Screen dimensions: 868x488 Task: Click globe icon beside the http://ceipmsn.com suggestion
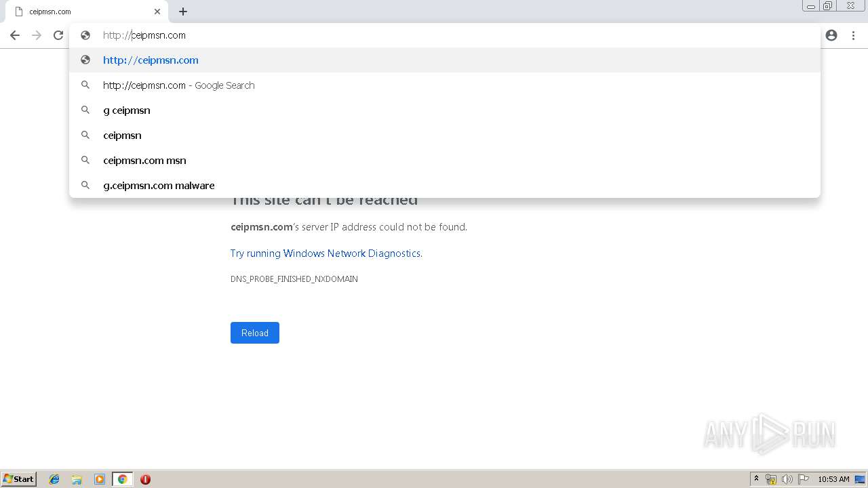pyautogui.click(x=85, y=60)
